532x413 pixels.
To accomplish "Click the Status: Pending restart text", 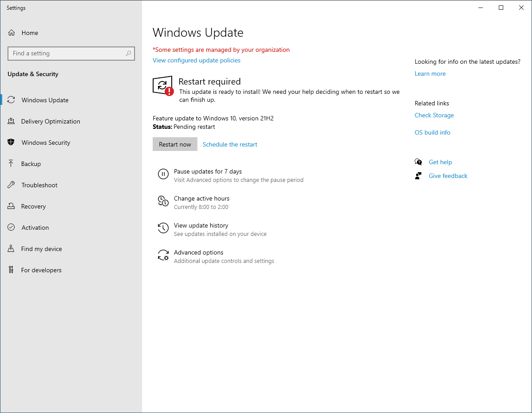I will (x=184, y=127).
